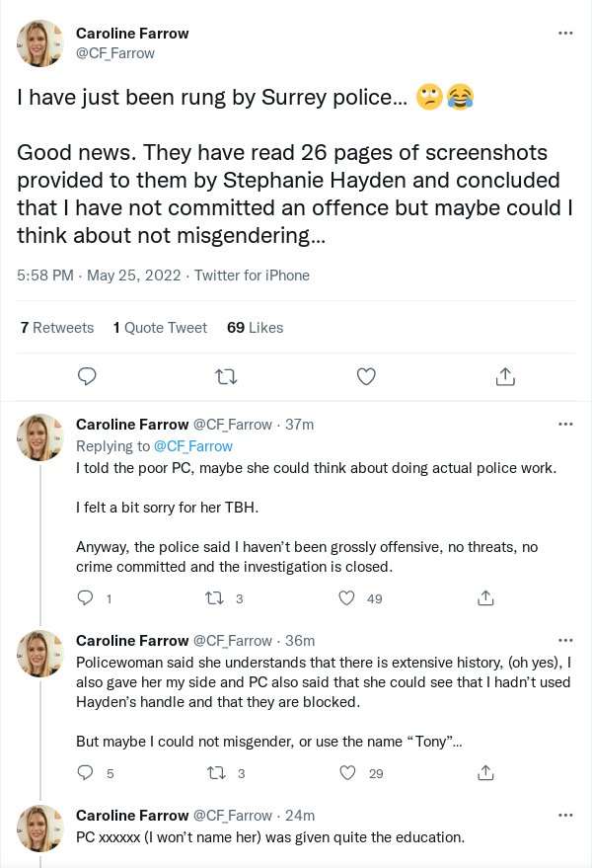Show the 69 Likes list
The image size is (592, 868).
pyautogui.click(x=255, y=328)
